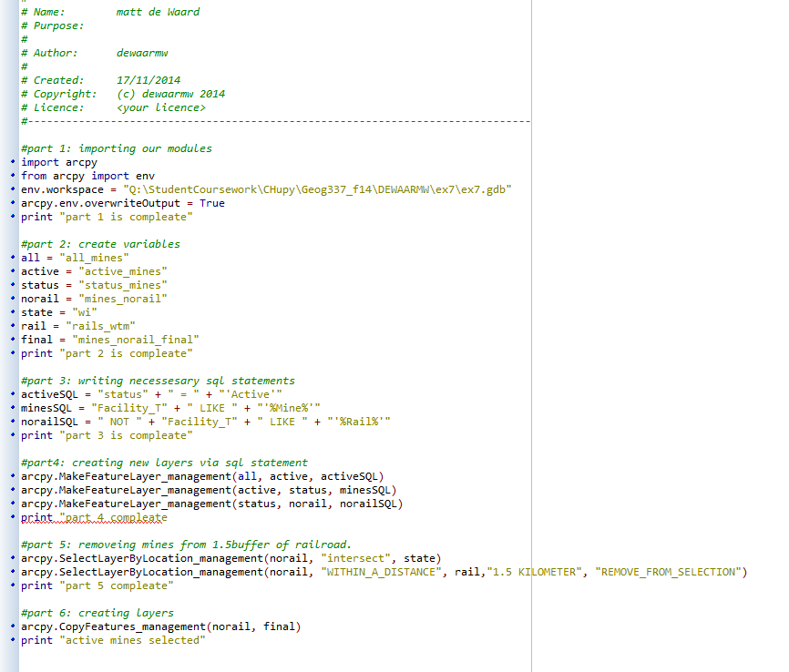The height and width of the screenshot is (672, 789).
Task: Click the norailSQL assignment line
Action: click(x=206, y=422)
